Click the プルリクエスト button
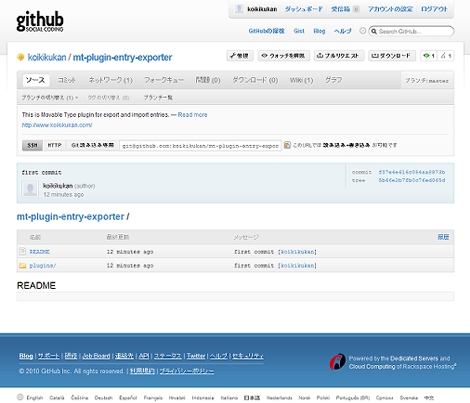Screen dimensions: 470x403 pos(339,56)
